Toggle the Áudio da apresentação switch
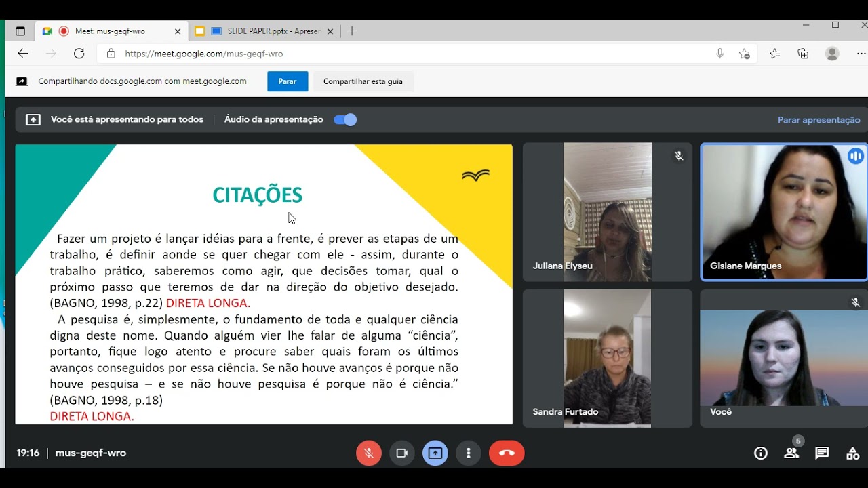Image resolution: width=868 pixels, height=488 pixels. pos(345,120)
